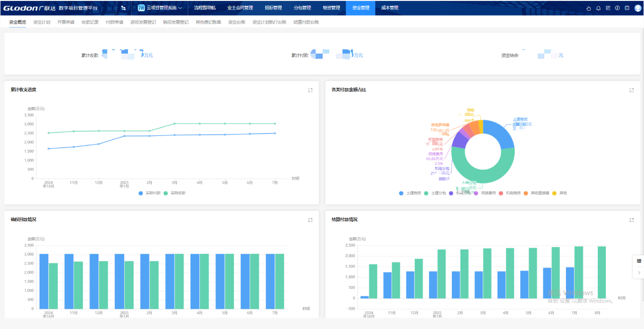Open the 云项目管理系统 dropdown

(x=160, y=8)
